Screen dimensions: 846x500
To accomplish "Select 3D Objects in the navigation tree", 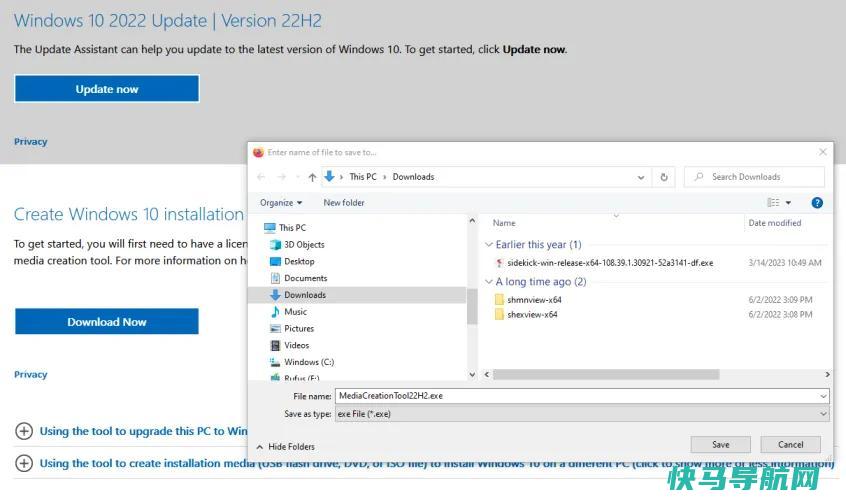I will tap(304, 244).
